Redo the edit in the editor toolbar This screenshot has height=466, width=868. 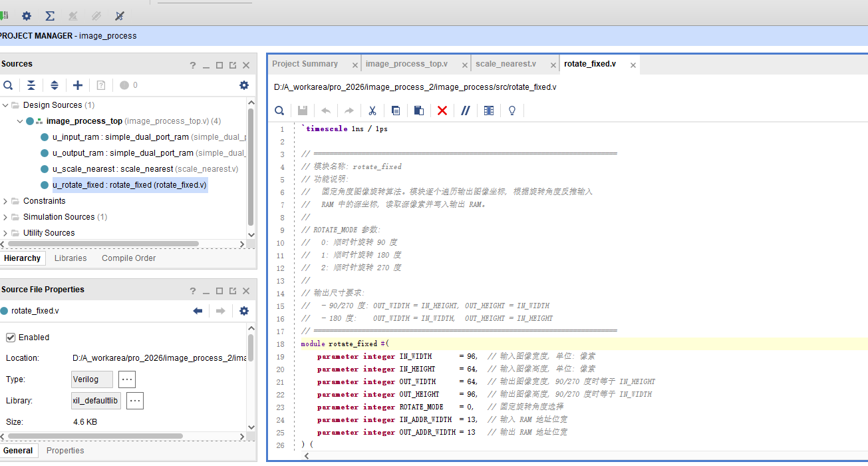[349, 111]
